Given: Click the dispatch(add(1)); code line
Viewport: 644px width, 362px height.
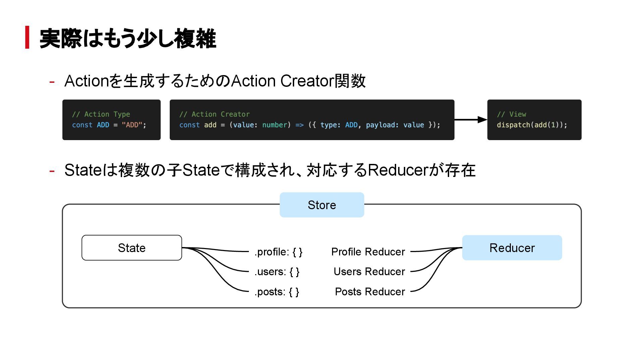Looking at the screenshot, I should (x=532, y=125).
